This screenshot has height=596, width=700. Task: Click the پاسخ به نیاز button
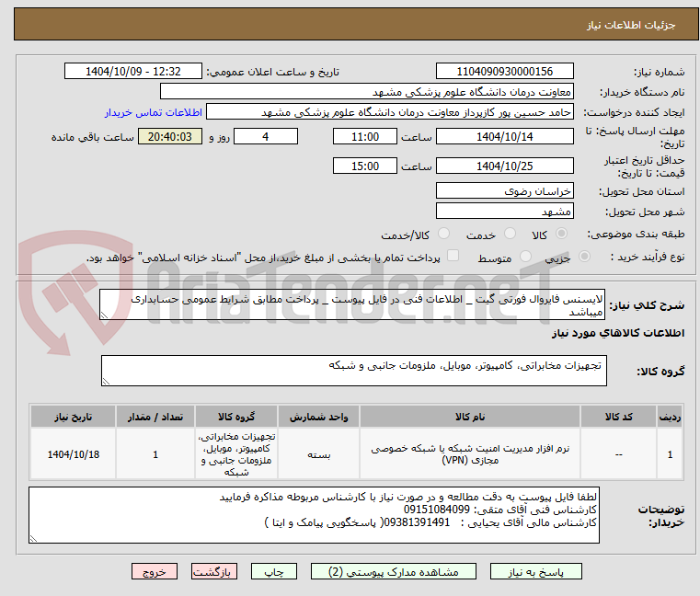pyautogui.click(x=535, y=571)
